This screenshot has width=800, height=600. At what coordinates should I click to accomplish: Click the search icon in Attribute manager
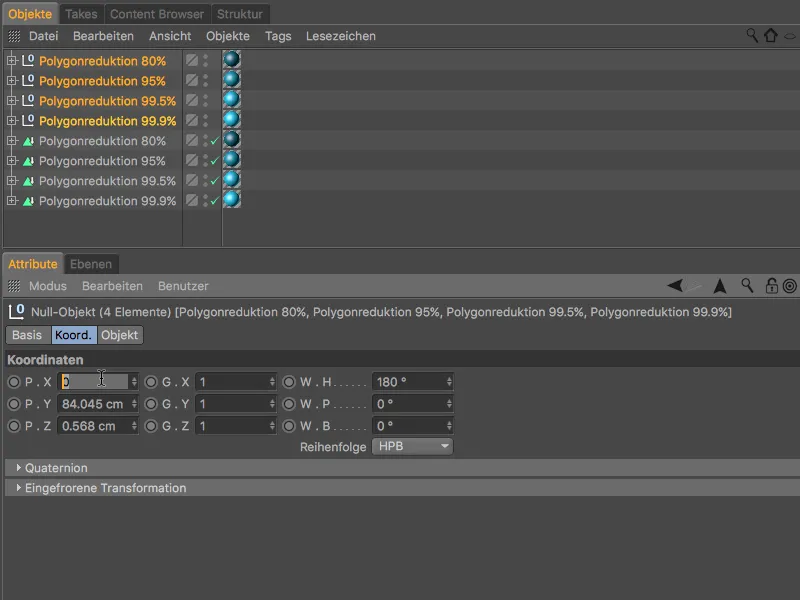point(747,285)
